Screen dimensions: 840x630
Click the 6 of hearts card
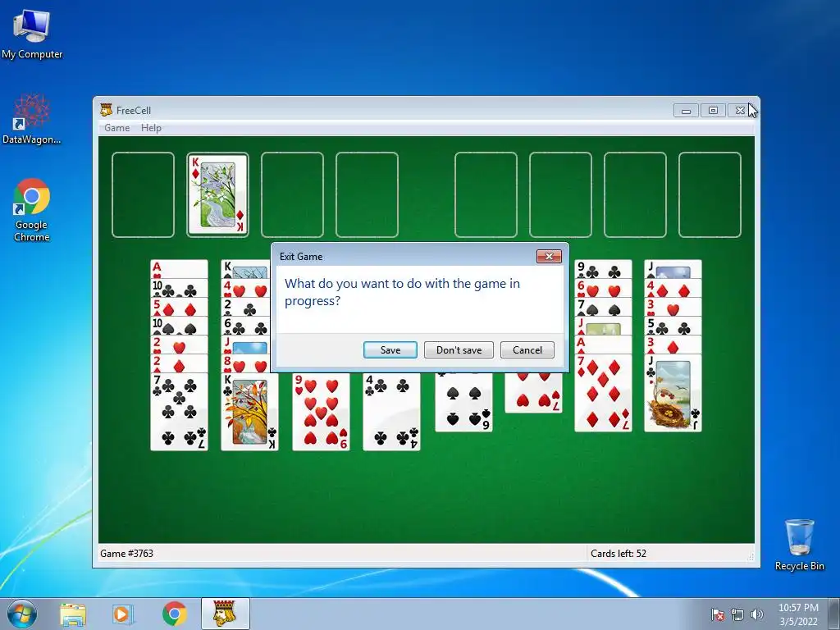(x=603, y=288)
